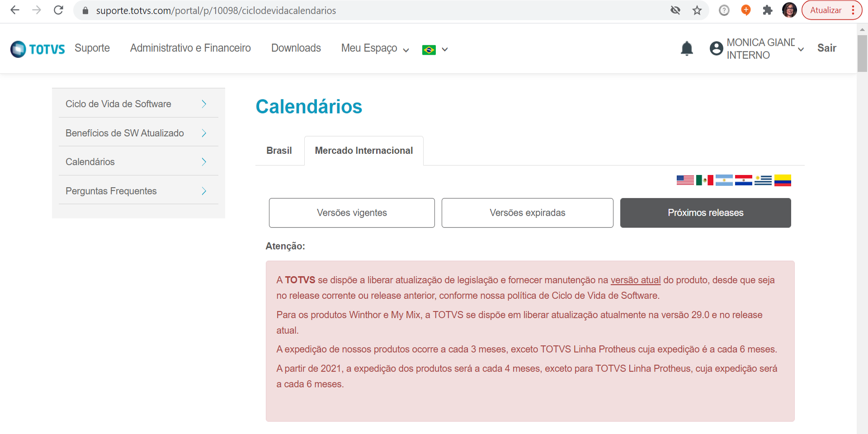Screen dimensions: 868x434
Task: Click the Calendários page heading
Action: pos(309,107)
